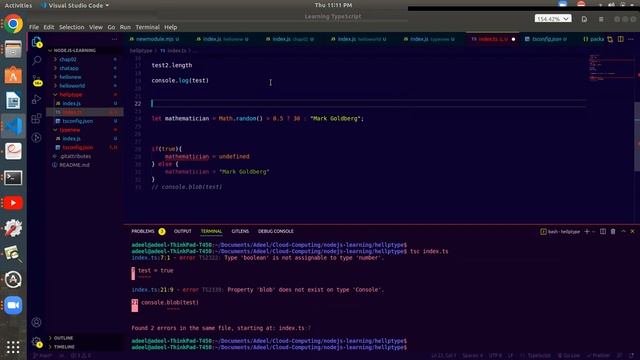The height and width of the screenshot is (360, 640).
Task: Open the Explorer view in activity bar
Action: point(36,42)
